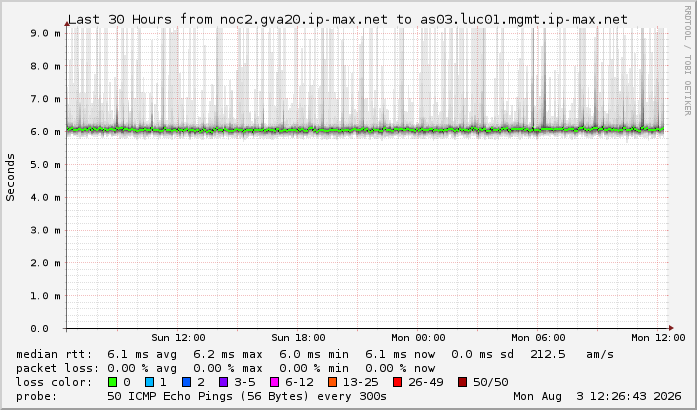
Task: Click the 'Mon 06:00' time axis label
Action: tap(538, 338)
